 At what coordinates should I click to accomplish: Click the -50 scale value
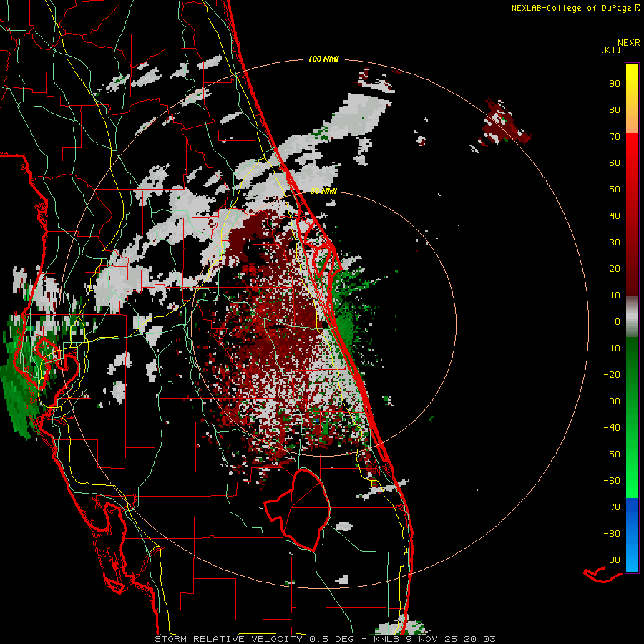point(612,454)
